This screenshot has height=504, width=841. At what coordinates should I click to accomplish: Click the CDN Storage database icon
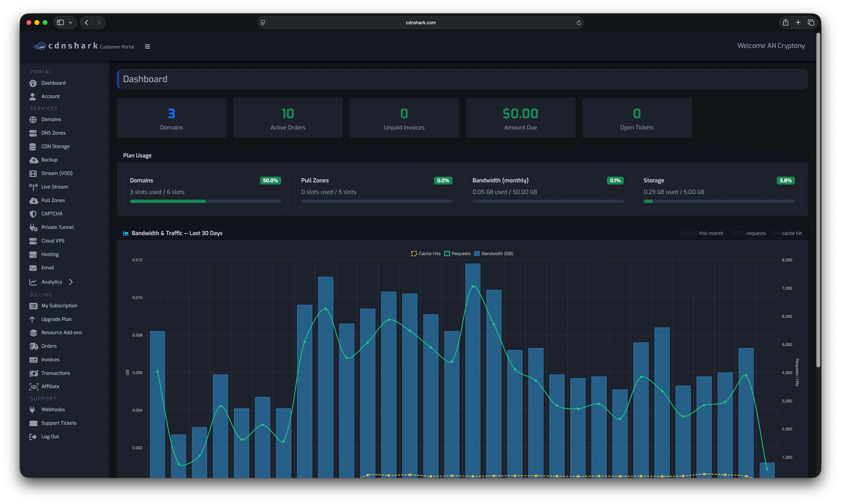[x=33, y=147]
